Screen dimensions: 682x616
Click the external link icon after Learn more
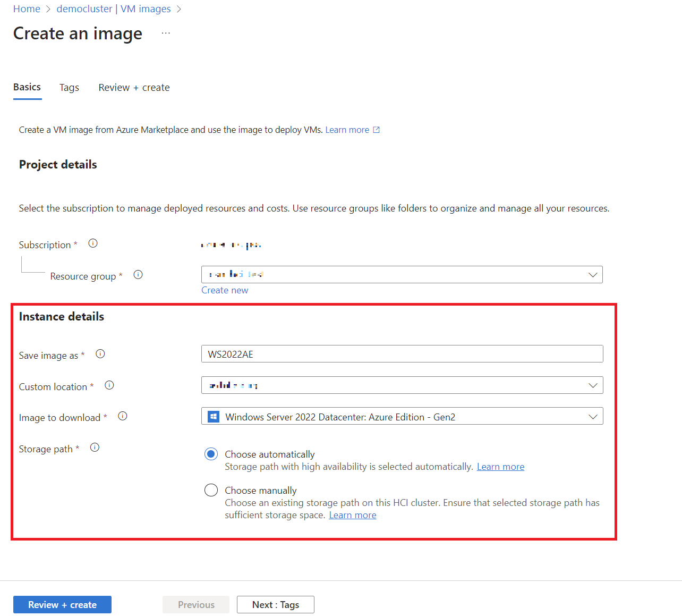tap(377, 130)
